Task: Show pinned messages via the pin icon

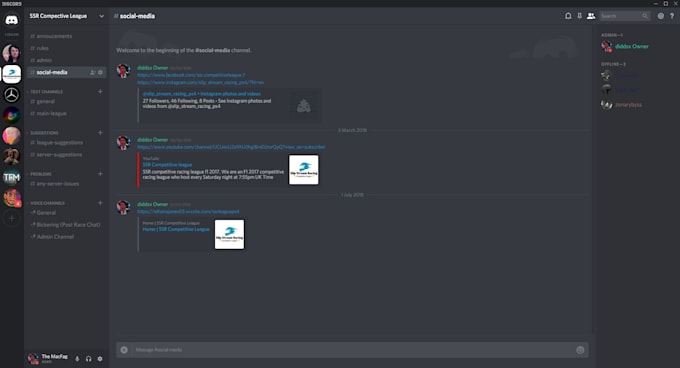Action: tap(579, 16)
